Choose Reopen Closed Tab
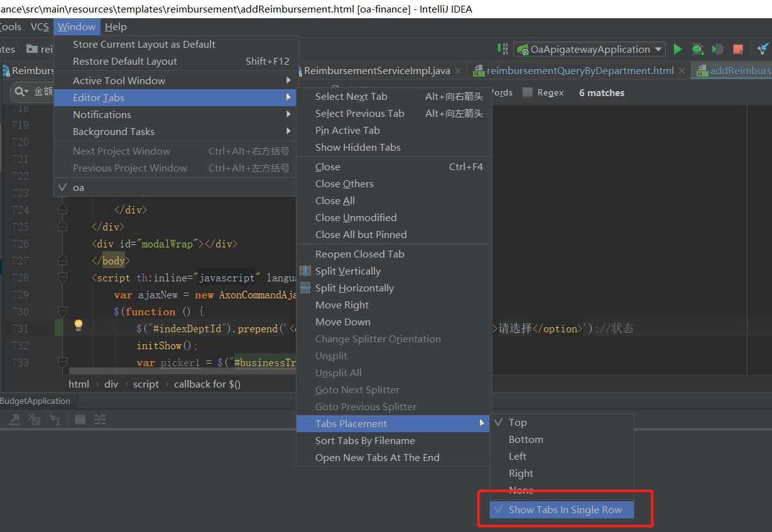The width and height of the screenshot is (772, 532). 393,254
